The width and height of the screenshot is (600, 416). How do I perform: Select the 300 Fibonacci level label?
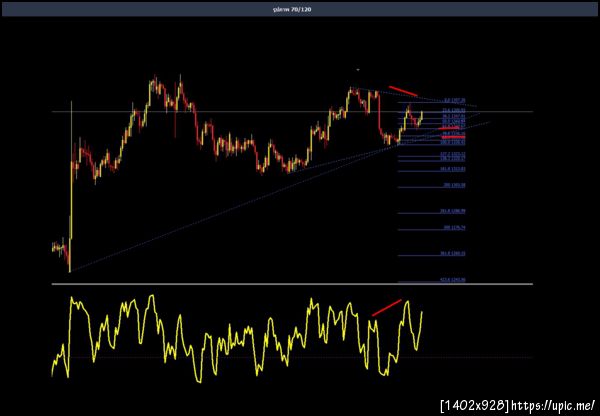pyautogui.click(x=455, y=228)
